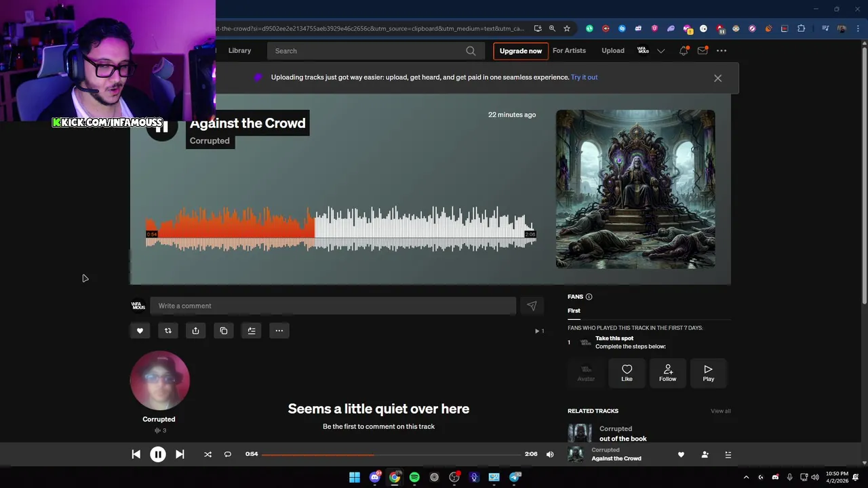The width and height of the screenshot is (868, 488).
Task: Click the header profile avatar
Action: pos(643,51)
